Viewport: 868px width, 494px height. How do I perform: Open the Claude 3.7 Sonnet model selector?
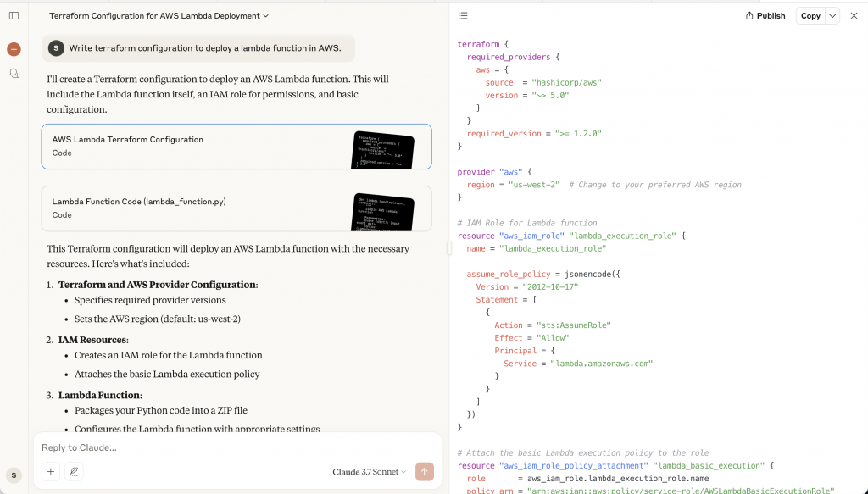coord(370,472)
